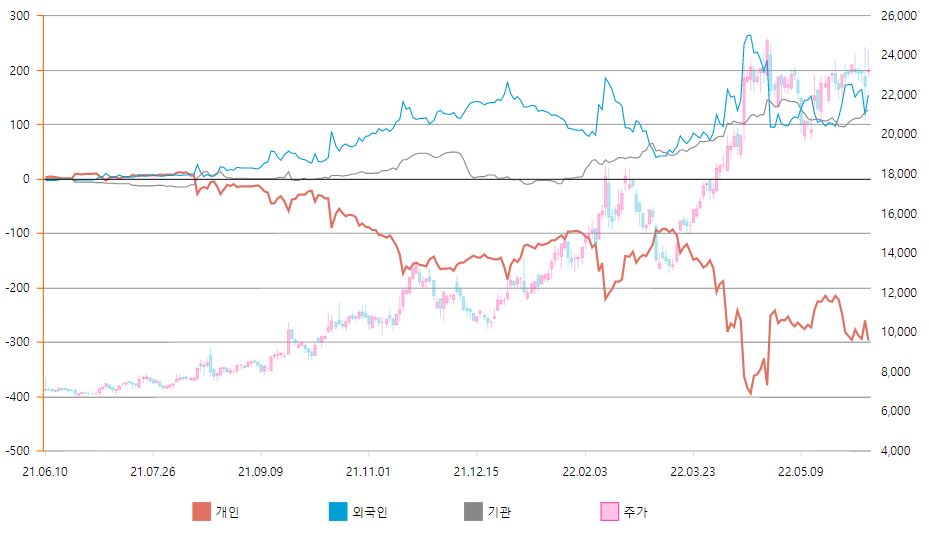Click the red 개인 legend color swatch
929x540 pixels.
click(x=201, y=512)
